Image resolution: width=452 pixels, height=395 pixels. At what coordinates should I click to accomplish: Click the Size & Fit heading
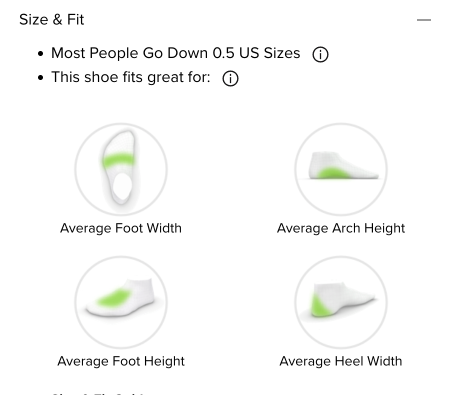[x=52, y=19]
